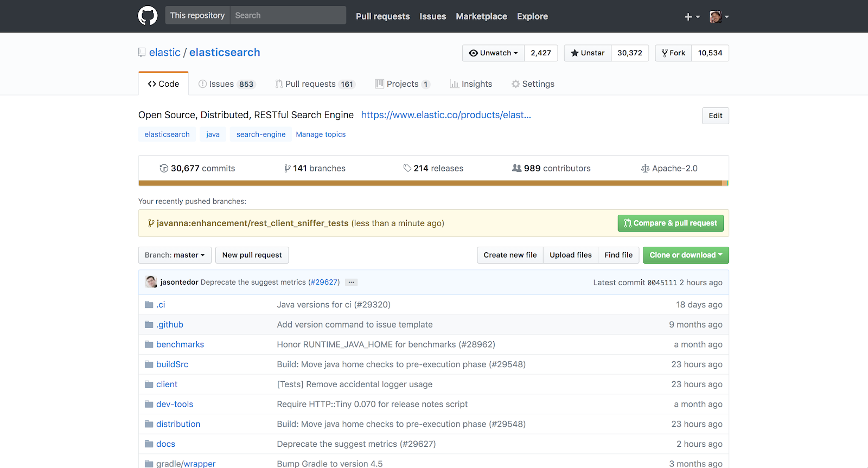The image size is (868, 468).
Task: Click the branch icon in recently pushed banner
Action: [x=151, y=223]
